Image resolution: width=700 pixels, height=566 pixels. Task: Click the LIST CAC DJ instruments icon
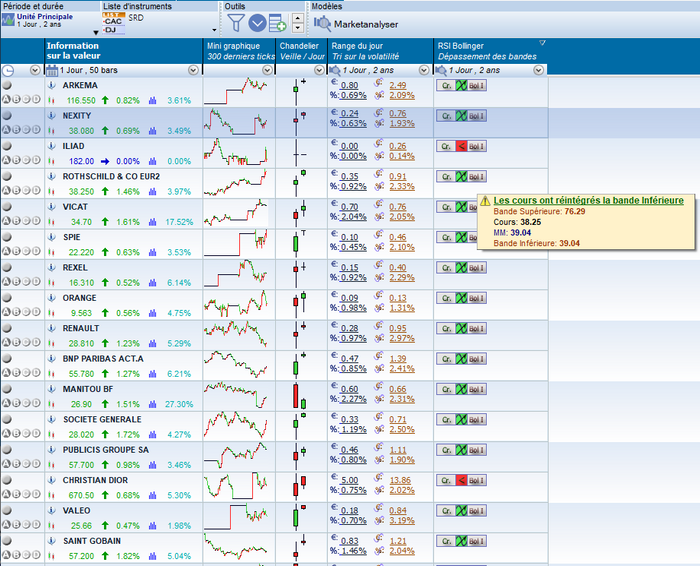[x=113, y=23]
